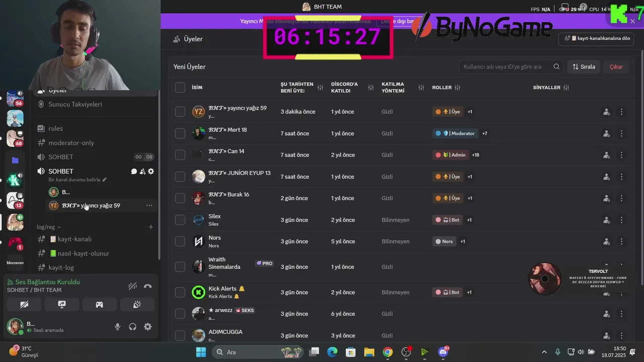Open options for yayıncı yağız 59 in voice channel

[149, 206]
